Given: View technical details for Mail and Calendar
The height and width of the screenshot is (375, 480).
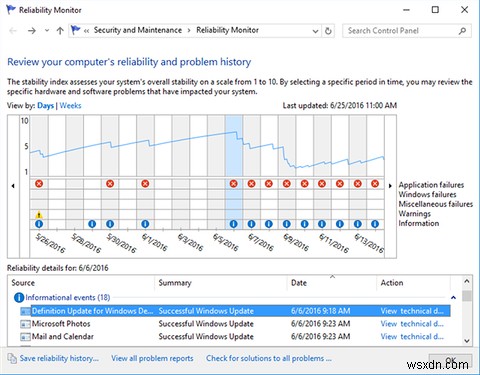Looking at the screenshot, I should pos(412,337).
